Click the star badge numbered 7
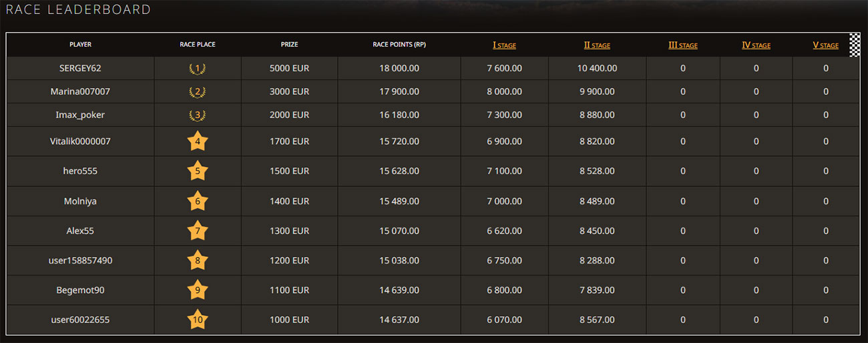 click(x=198, y=231)
